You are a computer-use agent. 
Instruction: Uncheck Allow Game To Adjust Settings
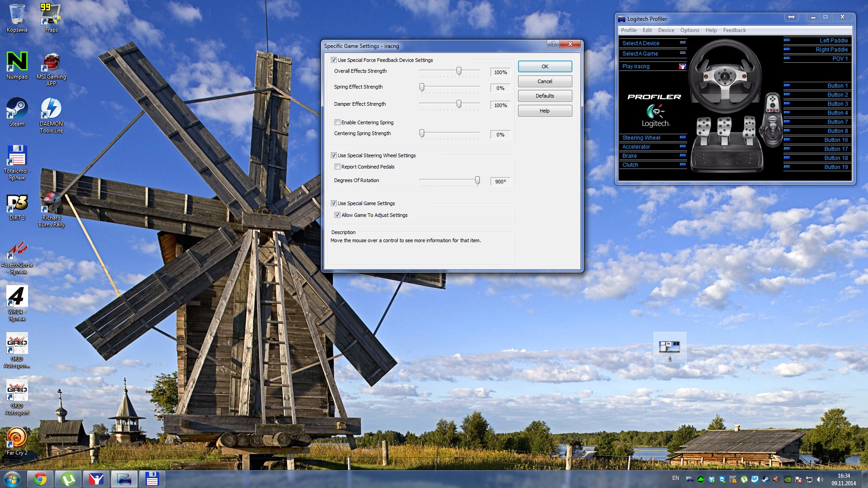coord(337,215)
